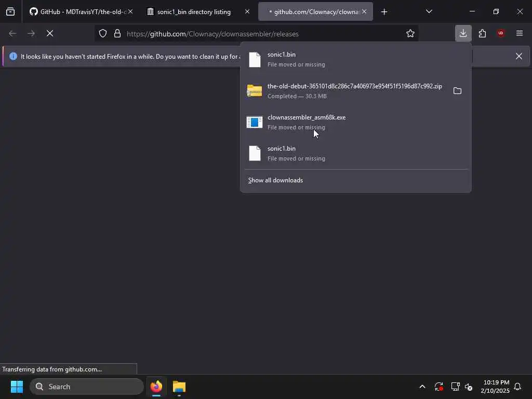The image size is (532, 399).
Task: Go forward to the next page
Action: pos(31,33)
